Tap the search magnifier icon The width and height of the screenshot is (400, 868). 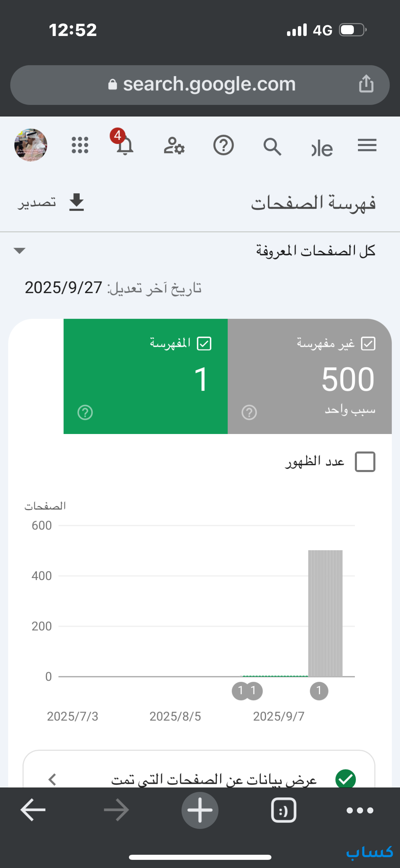(x=272, y=146)
